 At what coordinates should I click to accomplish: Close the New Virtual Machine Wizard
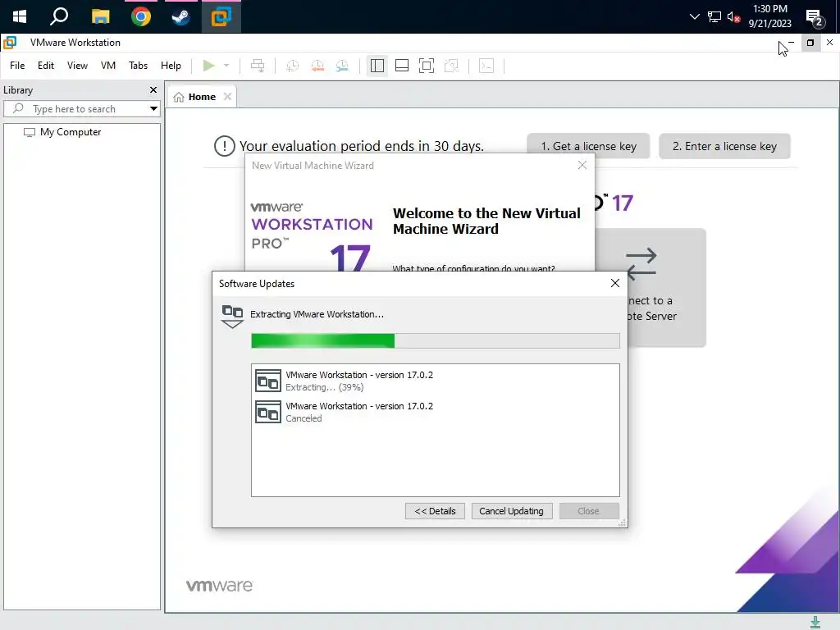click(x=582, y=166)
